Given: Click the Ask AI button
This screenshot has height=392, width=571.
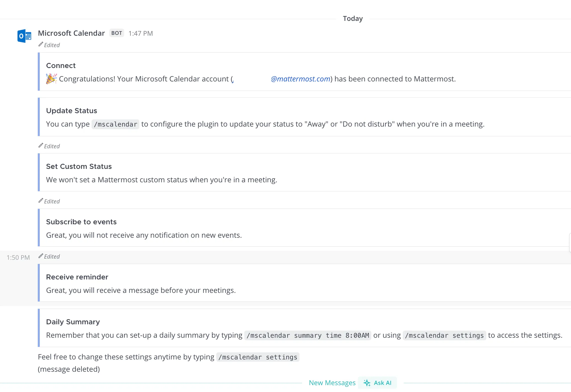Looking at the screenshot, I should 377,383.
